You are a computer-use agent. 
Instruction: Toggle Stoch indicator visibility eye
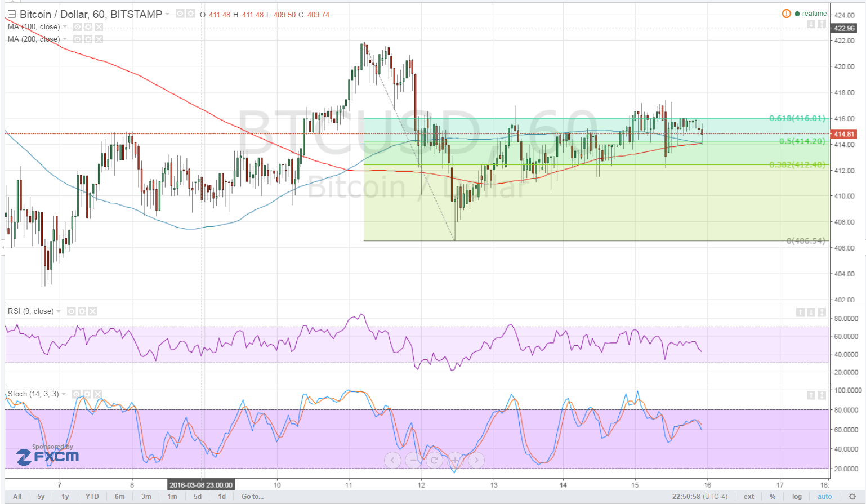pyautogui.click(x=77, y=394)
